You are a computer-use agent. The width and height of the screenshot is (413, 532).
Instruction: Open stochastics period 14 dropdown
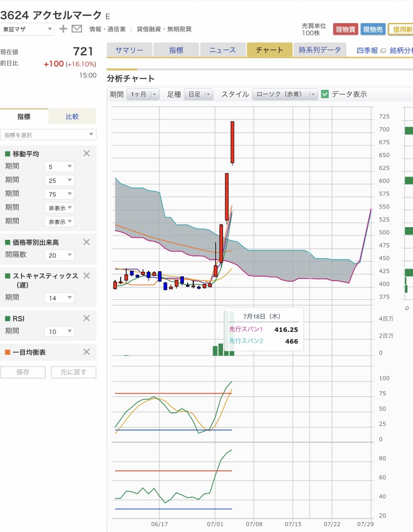59,298
